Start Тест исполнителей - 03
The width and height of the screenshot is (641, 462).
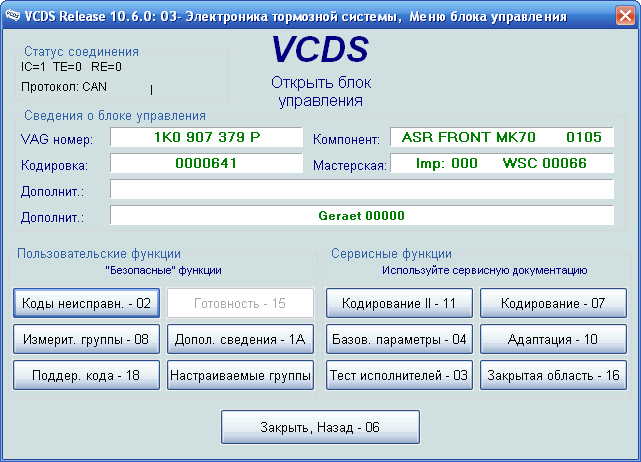click(399, 375)
